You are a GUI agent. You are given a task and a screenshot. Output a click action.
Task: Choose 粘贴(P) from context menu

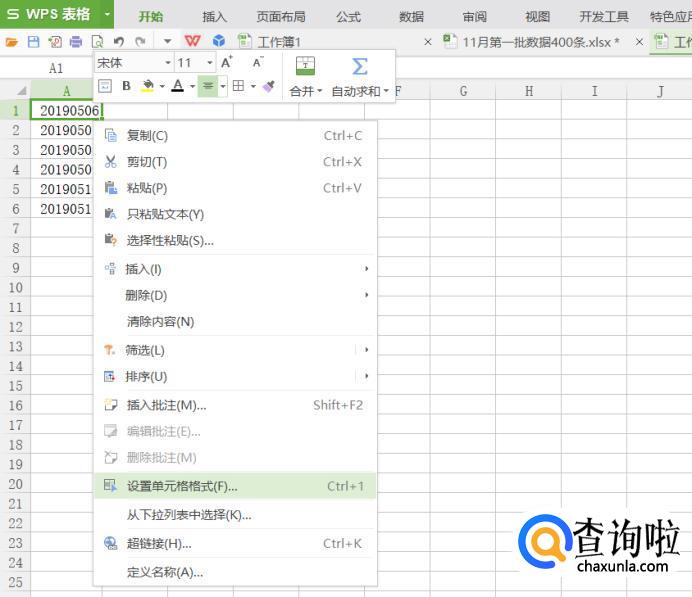pos(235,188)
